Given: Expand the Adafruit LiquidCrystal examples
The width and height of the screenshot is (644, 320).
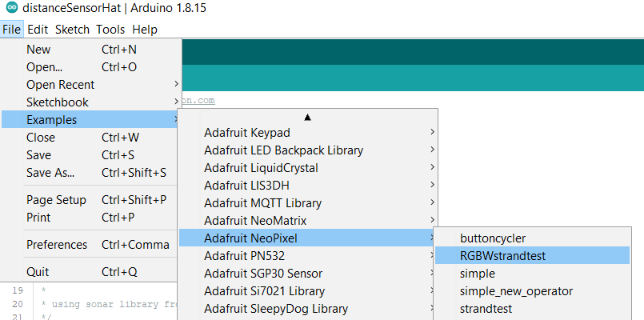Looking at the screenshot, I should tap(308, 168).
